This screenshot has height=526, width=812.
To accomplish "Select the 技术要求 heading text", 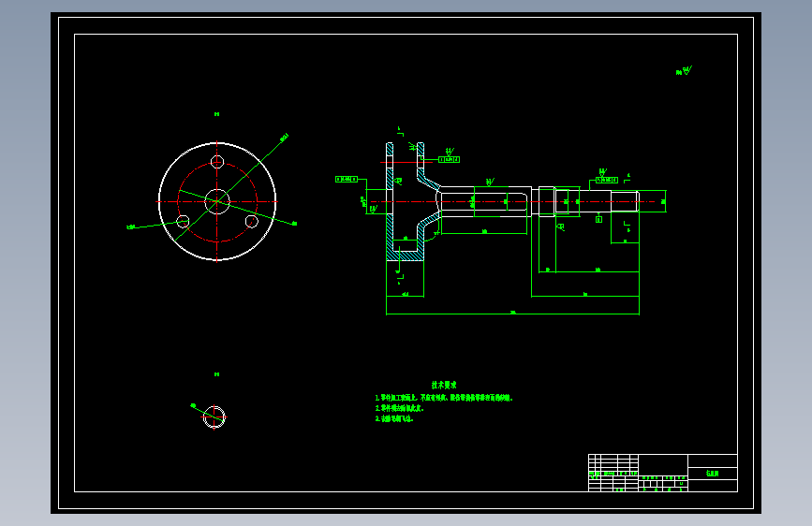I will point(444,386).
